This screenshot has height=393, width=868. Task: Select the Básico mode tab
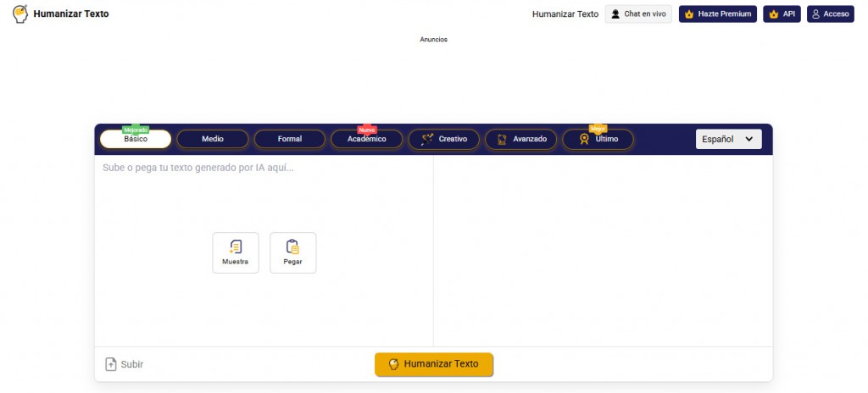[x=136, y=139]
